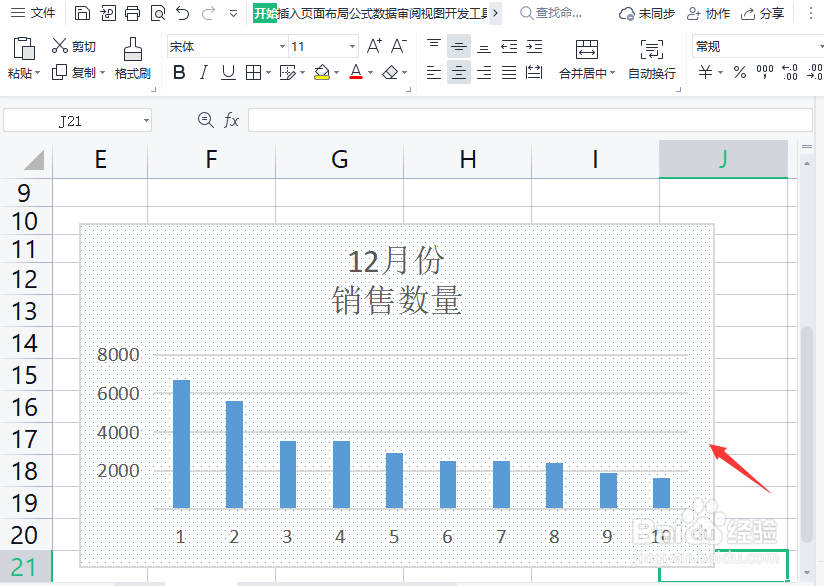Image resolution: width=824 pixels, height=586 pixels.
Task: Open the 文件 menu
Action: click(33, 13)
